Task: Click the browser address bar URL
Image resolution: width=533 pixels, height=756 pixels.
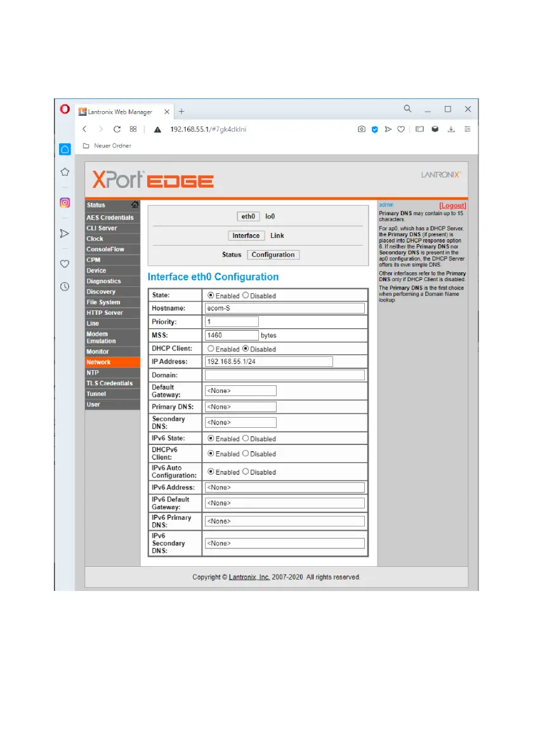Action: tap(208, 129)
